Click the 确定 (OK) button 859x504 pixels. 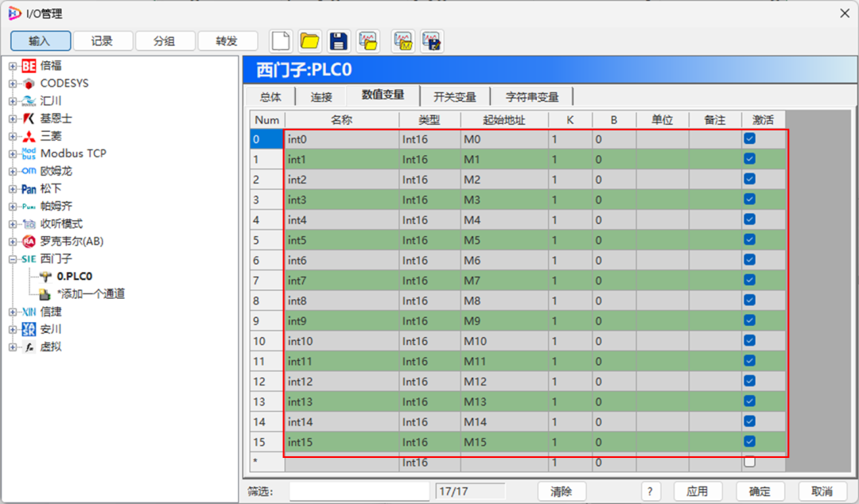(760, 490)
